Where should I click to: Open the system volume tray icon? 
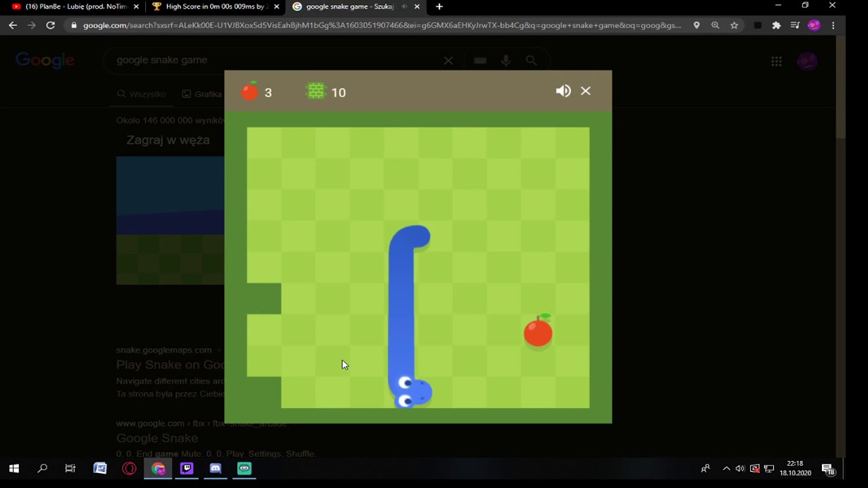coord(740,468)
